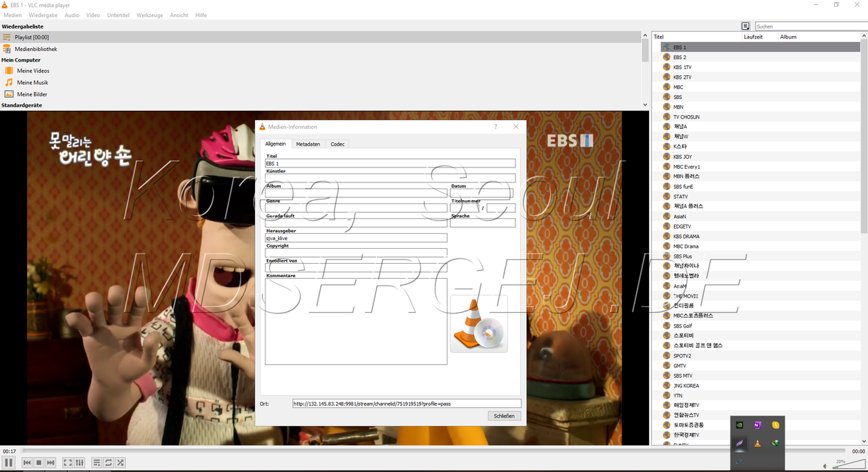
Task: Open the Untertitel menu
Action: (x=118, y=15)
